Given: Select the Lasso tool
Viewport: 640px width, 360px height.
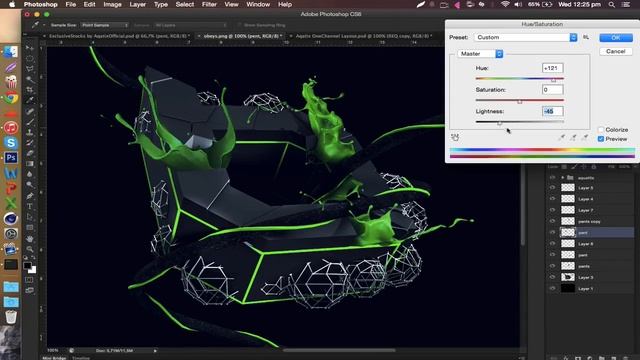Looking at the screenshot, I should pyautogui.click(x=30, y=69).
